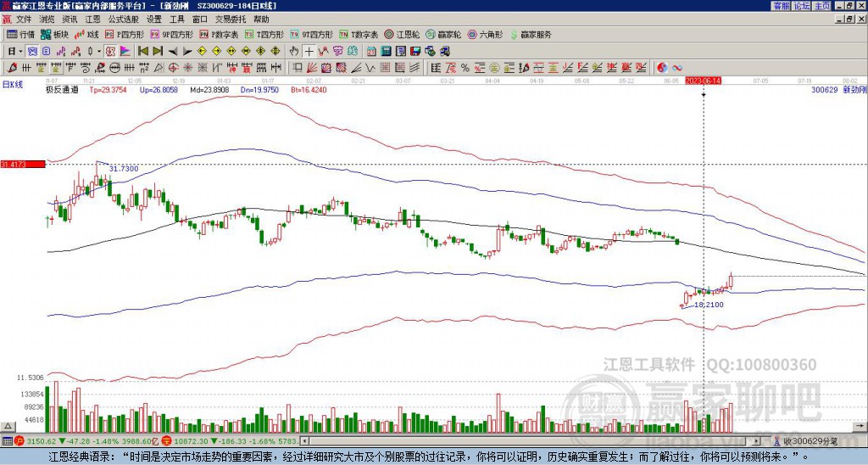Click the 日K线 label

click(13, 84)
